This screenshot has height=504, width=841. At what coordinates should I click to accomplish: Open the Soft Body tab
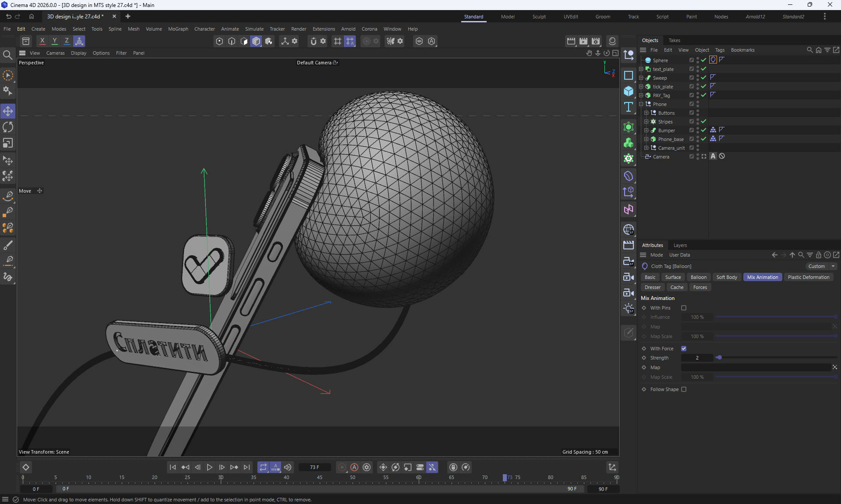[726, 277]
